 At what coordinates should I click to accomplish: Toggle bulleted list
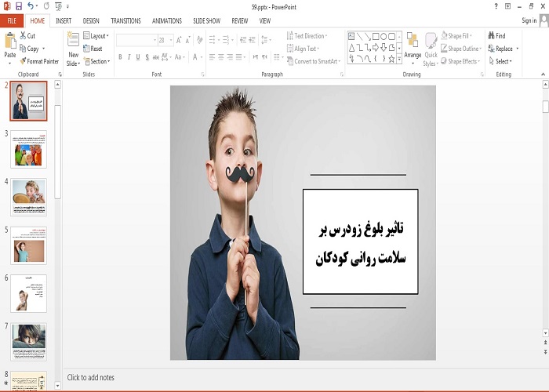point(213,40)
